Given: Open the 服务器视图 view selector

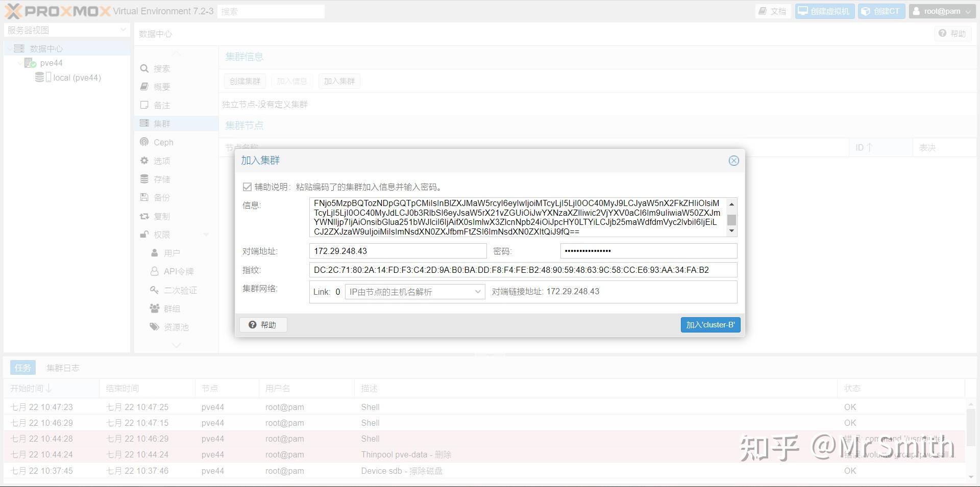Looking at the screenshot, I should tap(66, 30).
